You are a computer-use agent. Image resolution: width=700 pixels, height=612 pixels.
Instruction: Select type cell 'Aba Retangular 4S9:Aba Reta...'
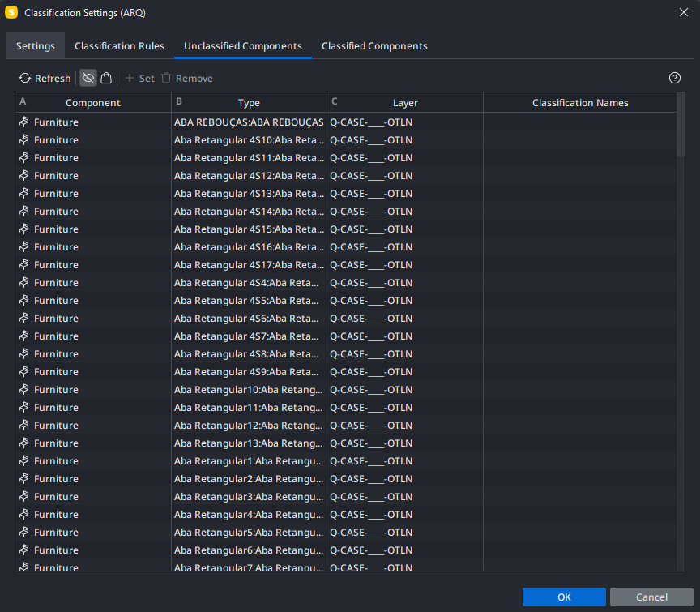(x=249, y=372)
